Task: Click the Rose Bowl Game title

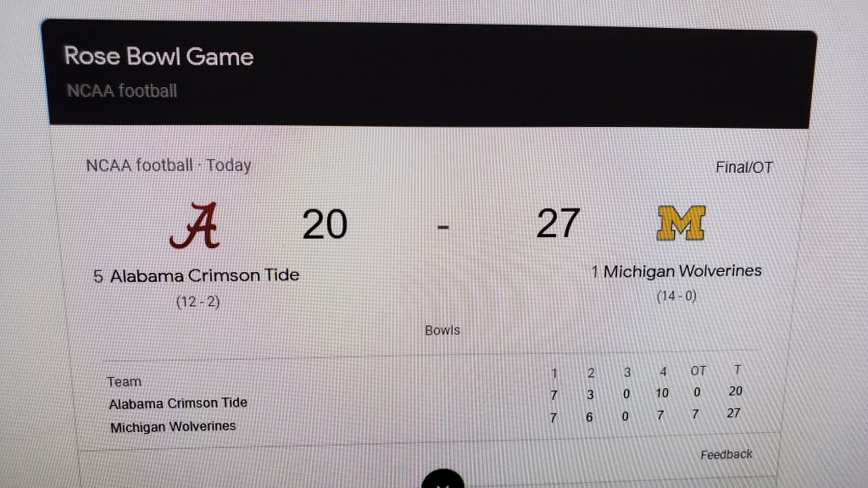Action: (x=159, y=57)
